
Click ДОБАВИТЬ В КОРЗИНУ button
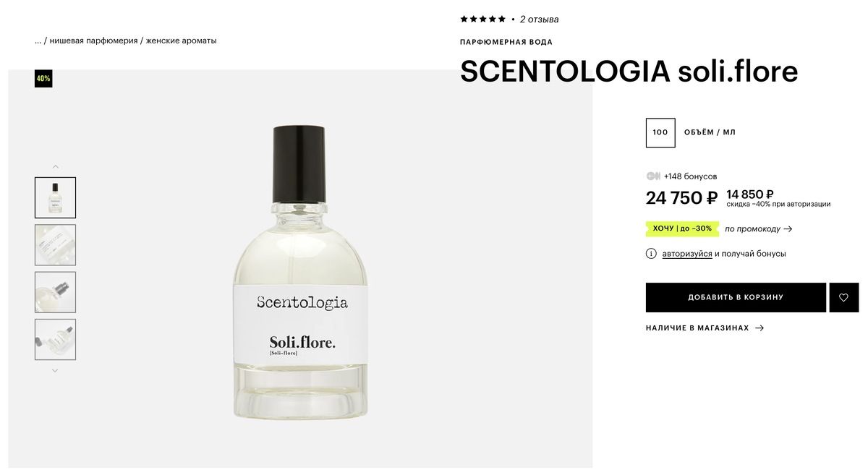[736, 297]
